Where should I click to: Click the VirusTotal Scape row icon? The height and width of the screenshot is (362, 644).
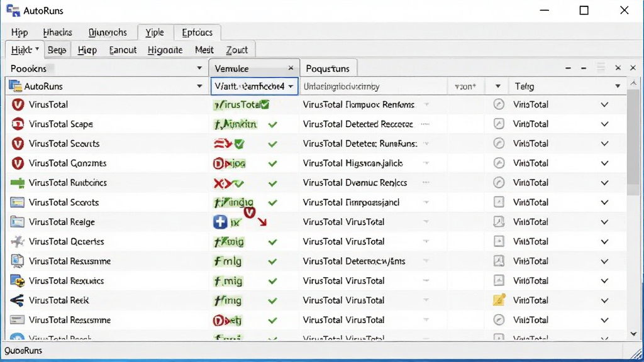pyautogui.click(x=18, y=124)
